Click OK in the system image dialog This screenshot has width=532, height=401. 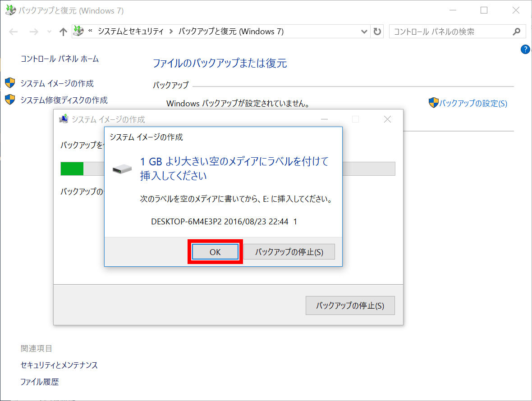pos(215,252)
